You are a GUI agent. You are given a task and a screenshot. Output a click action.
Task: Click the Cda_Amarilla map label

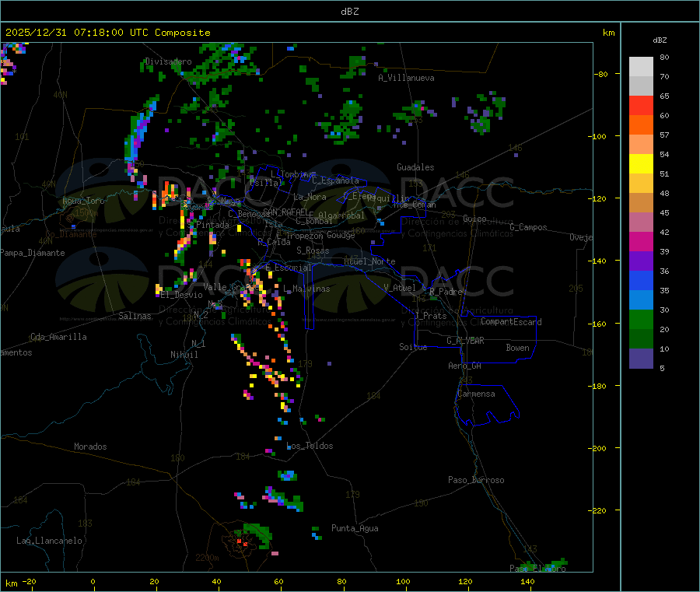(x=58, y=337)
